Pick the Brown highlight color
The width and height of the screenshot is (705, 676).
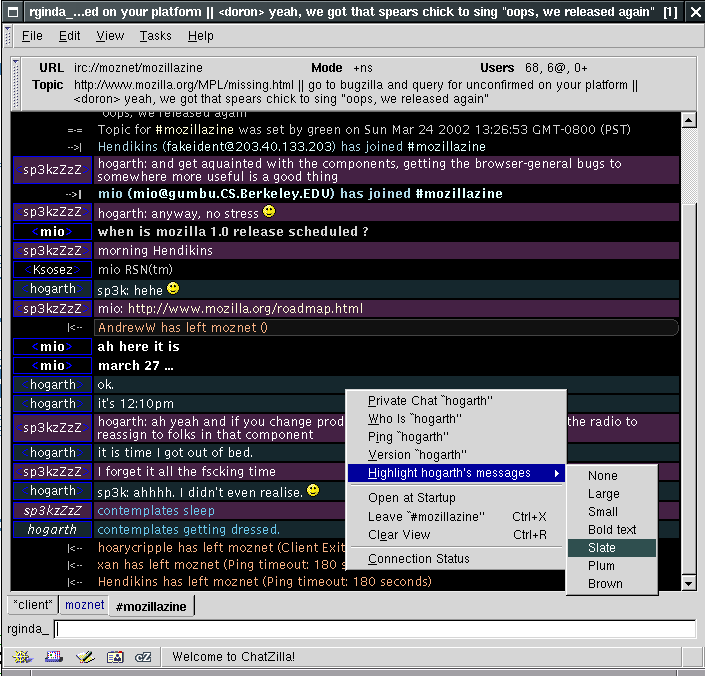[x=612, y=583]
